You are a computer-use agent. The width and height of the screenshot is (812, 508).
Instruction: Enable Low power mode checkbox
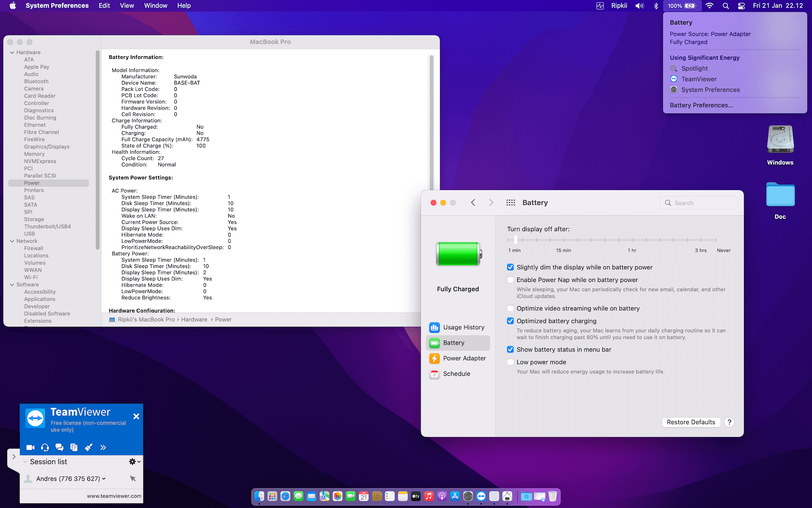(x=510, y=362)
